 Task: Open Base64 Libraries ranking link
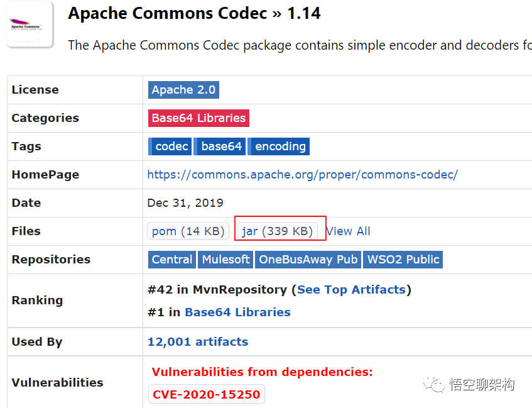[x=237, y=312]
